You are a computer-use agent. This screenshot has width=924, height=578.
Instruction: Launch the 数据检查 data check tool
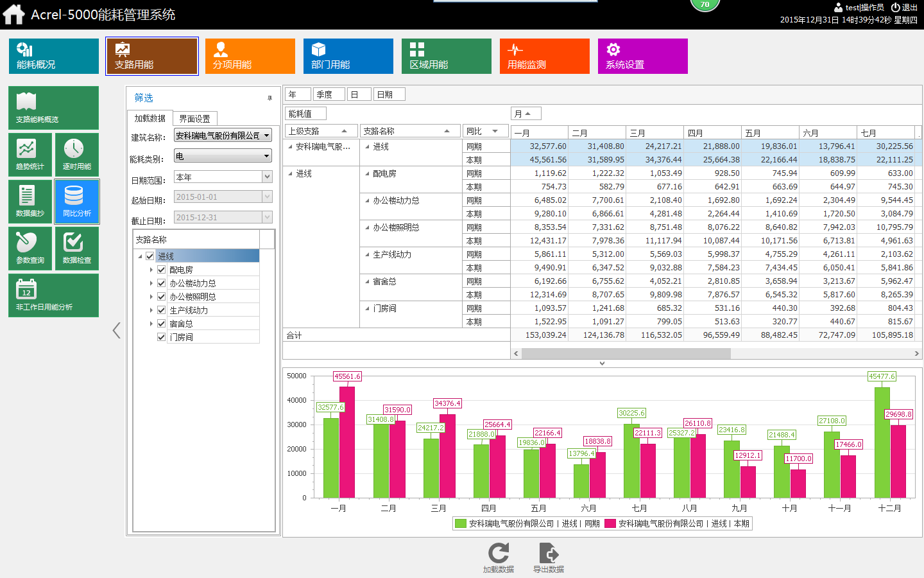(76, 249)
